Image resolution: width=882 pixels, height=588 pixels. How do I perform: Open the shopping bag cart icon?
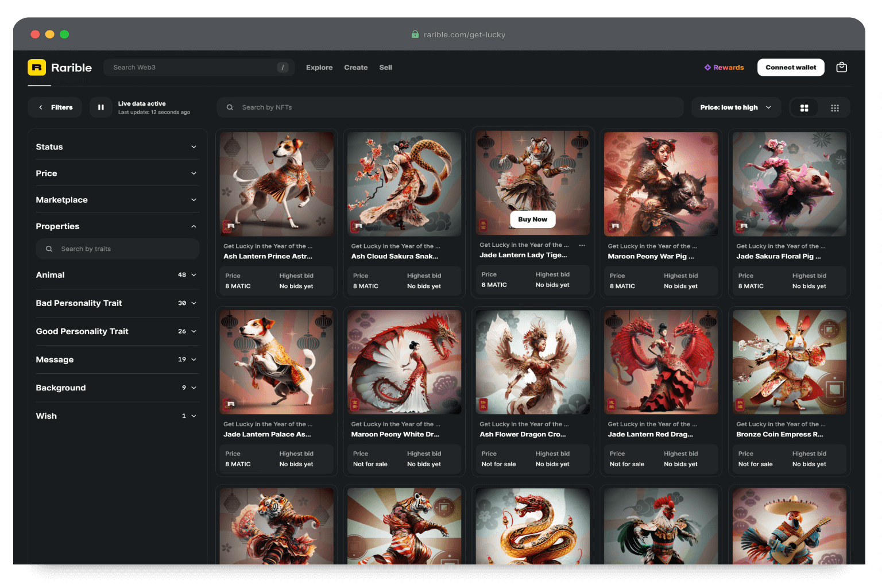(841, 67)
